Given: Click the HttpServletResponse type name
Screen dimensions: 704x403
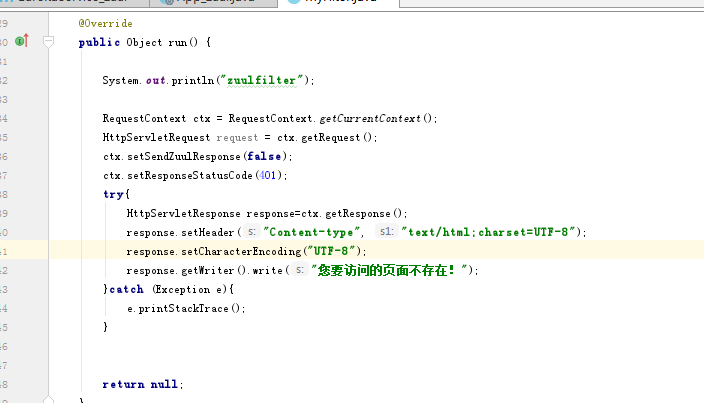Looking at the screenshot, I should (183, 213).
